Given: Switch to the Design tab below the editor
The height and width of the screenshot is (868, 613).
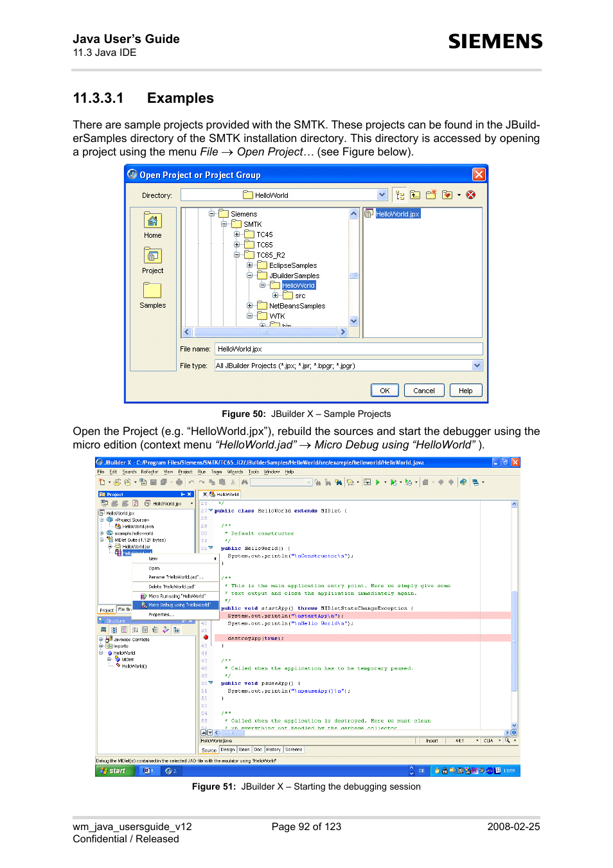Looking at the screenshot, I should point(228,750).
